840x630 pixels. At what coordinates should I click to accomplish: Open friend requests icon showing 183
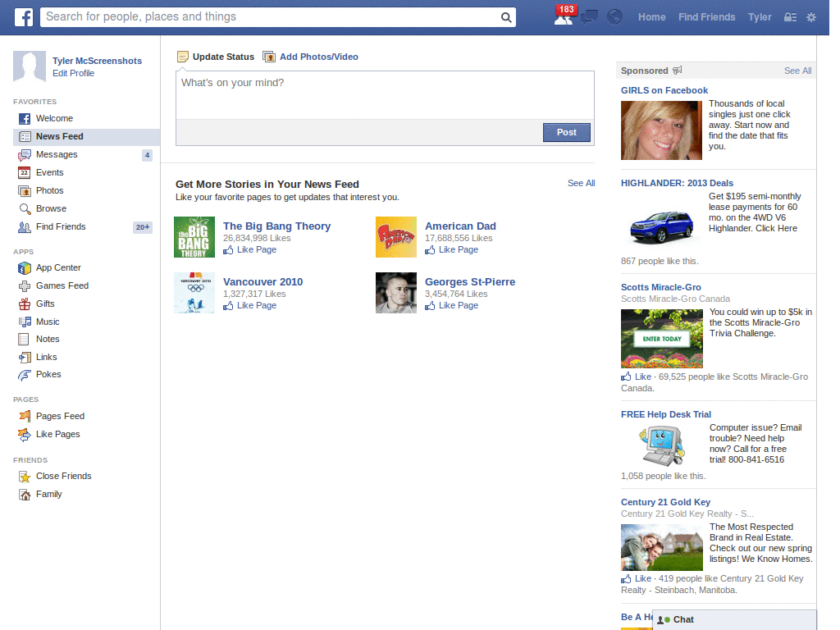point(564,16)
